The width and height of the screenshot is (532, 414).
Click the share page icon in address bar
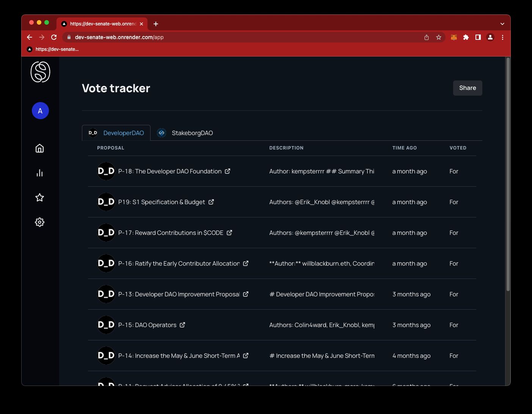pos(427,37)
